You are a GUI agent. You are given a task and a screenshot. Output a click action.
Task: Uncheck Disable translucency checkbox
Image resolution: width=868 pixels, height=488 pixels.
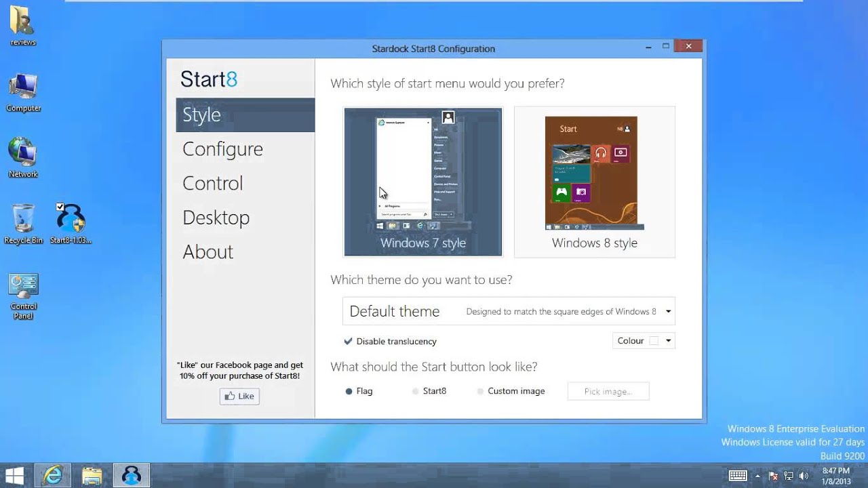(x=348, y=341)
